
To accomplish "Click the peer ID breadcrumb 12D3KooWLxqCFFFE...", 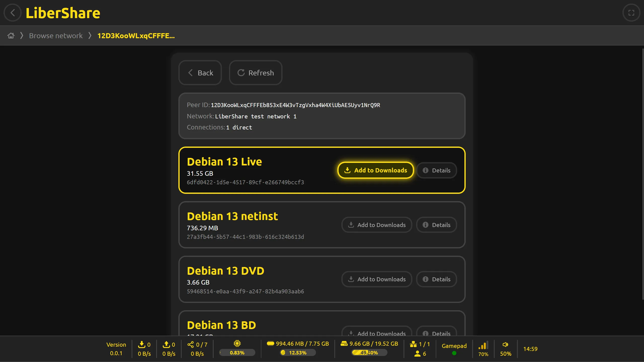I will point(136,36).
